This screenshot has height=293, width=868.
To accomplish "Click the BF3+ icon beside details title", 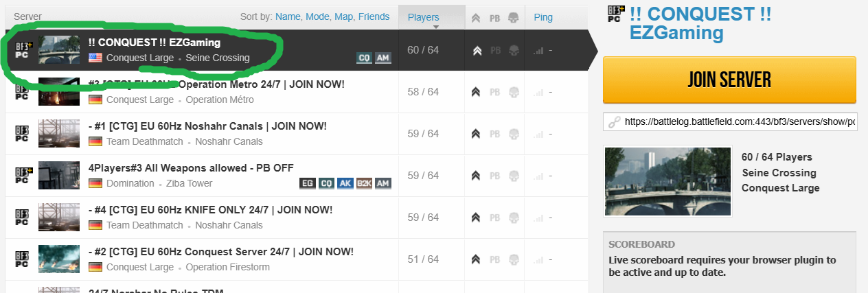I will pos(615,14).
